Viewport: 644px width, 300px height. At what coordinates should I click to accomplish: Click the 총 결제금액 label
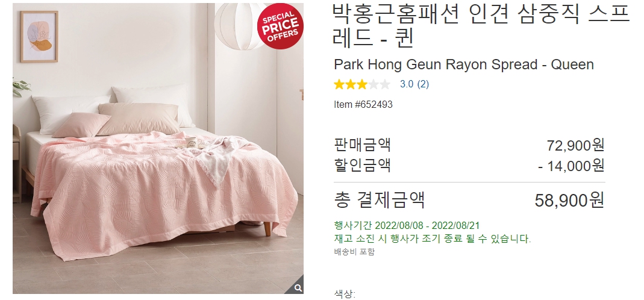379,200
